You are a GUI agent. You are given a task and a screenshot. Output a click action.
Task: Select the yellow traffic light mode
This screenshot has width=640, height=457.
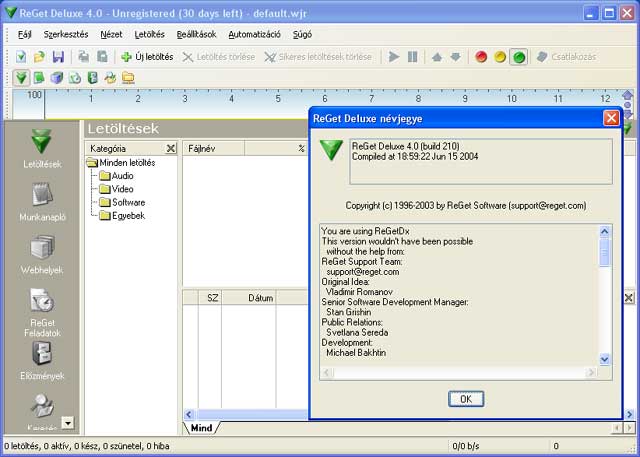500,57
